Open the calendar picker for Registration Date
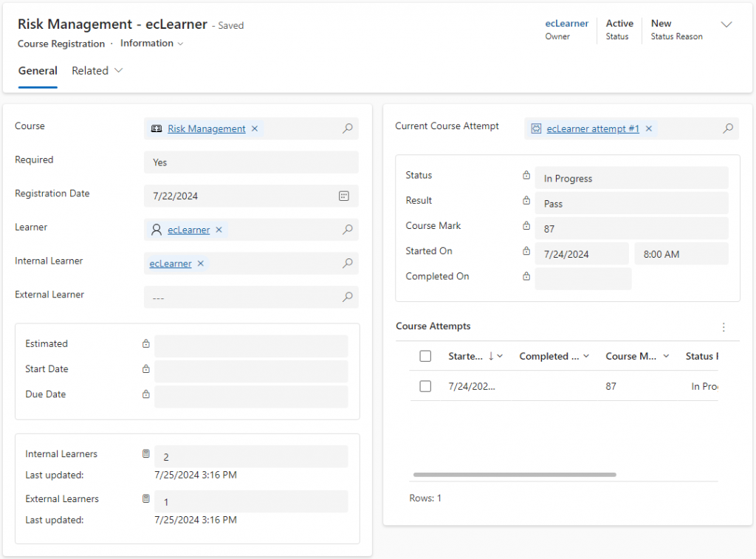Screen dimensions: 756x559 344,196
